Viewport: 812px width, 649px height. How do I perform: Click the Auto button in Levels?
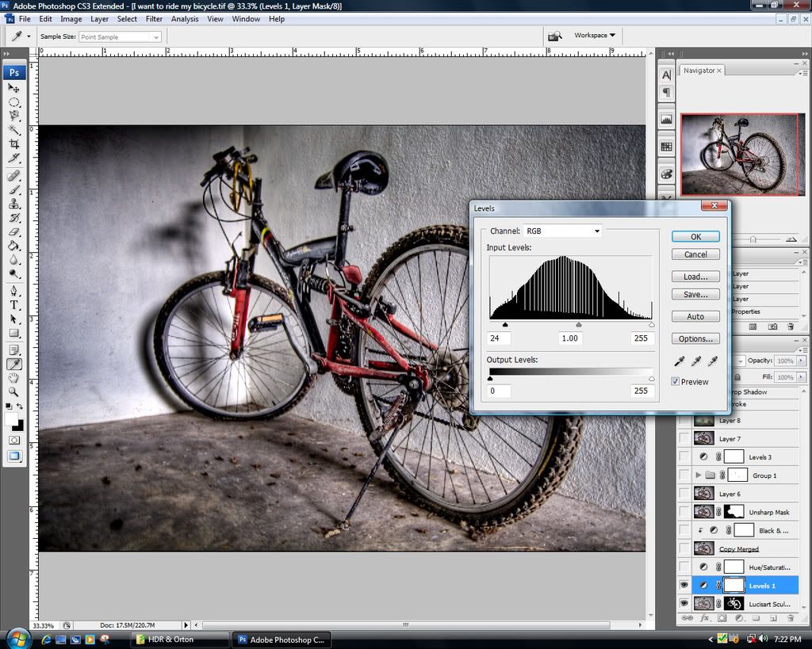click(695, 316)
